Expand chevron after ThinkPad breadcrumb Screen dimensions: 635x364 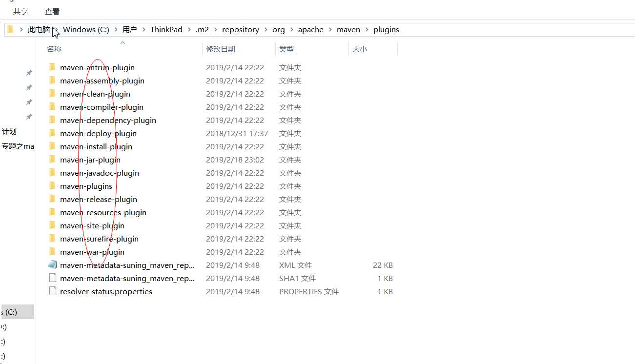tap(189, 30)
